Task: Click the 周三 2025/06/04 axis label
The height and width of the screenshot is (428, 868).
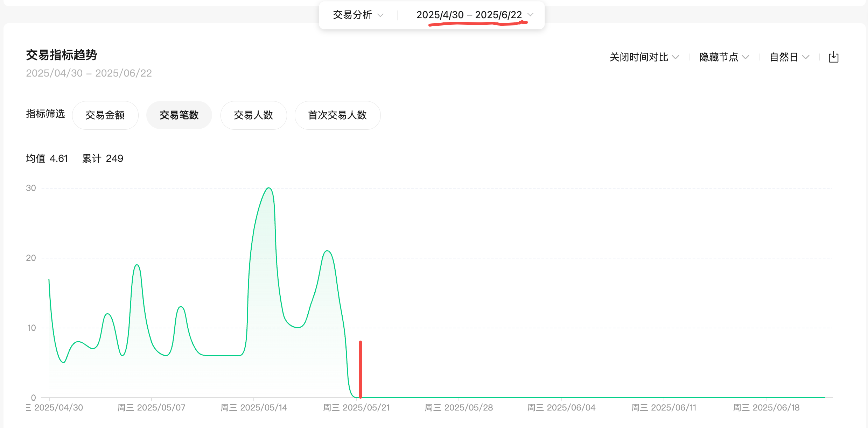Action: (561, 407)
